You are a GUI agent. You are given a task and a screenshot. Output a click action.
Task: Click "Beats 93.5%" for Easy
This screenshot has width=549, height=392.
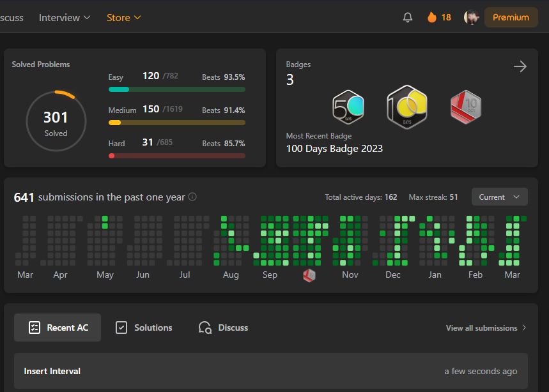click(x=224, y=77)
